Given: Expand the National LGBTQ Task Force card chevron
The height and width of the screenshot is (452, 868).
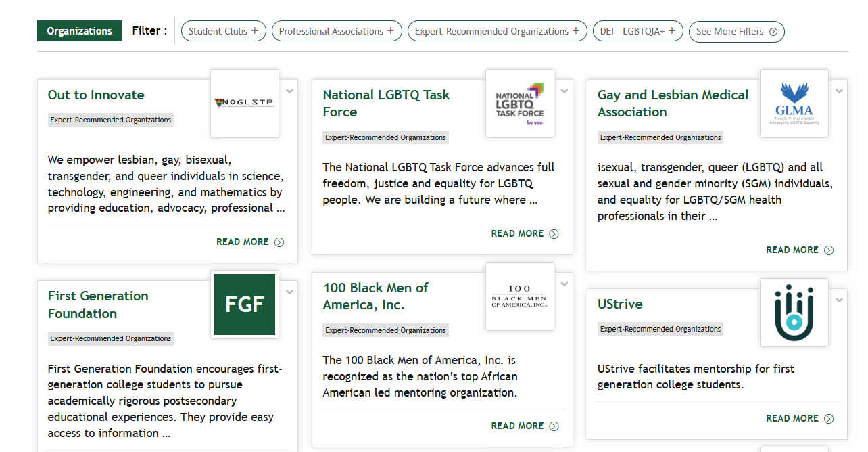Looking at the screenshot, I should pyautogui.click(x=564, y=91).
